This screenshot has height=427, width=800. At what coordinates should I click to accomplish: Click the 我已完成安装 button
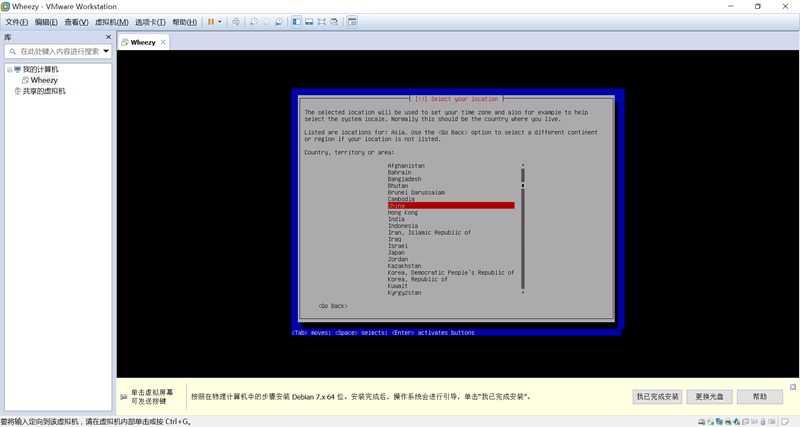click(x=657, y=396)
